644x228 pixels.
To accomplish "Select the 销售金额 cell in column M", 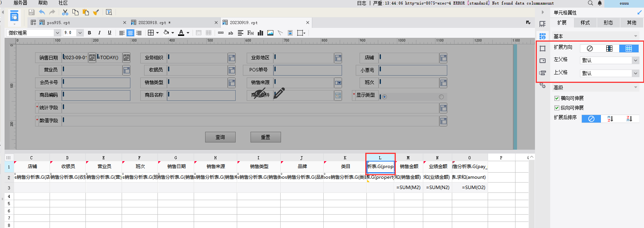I will (x=409, y=167).
